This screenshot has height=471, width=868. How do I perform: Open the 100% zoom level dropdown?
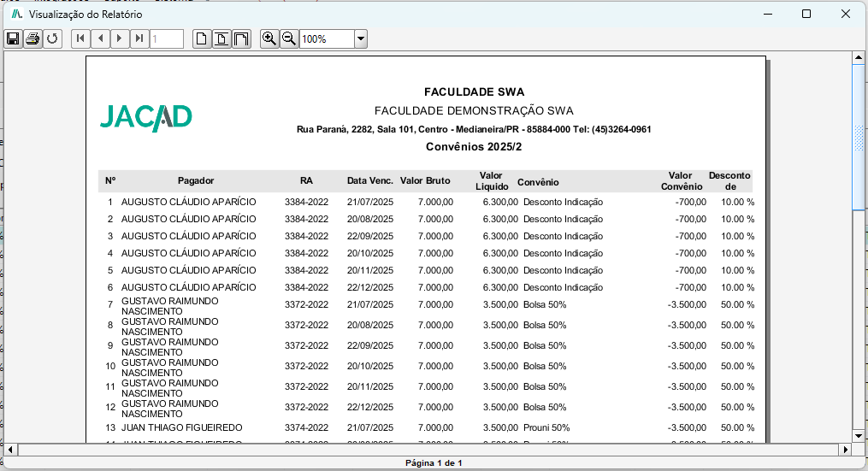coord(361,39)
